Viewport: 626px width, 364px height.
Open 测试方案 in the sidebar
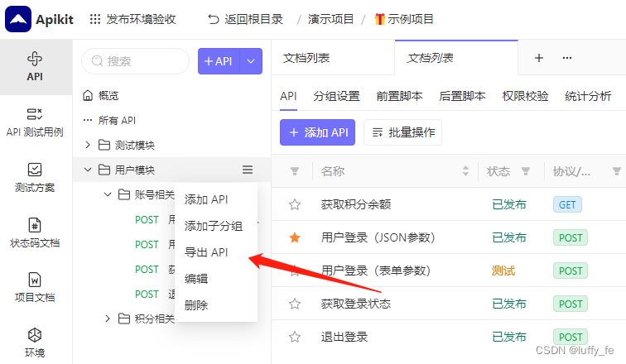tap(35, 177)
